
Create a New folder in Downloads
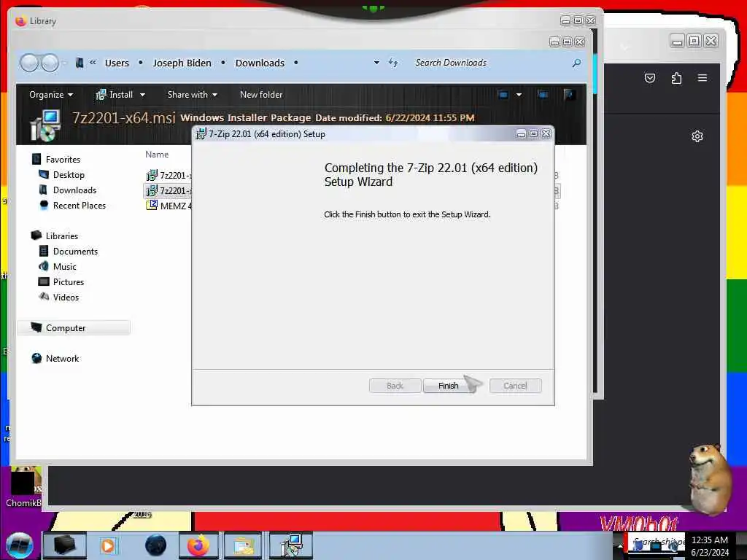pos(261,95)
